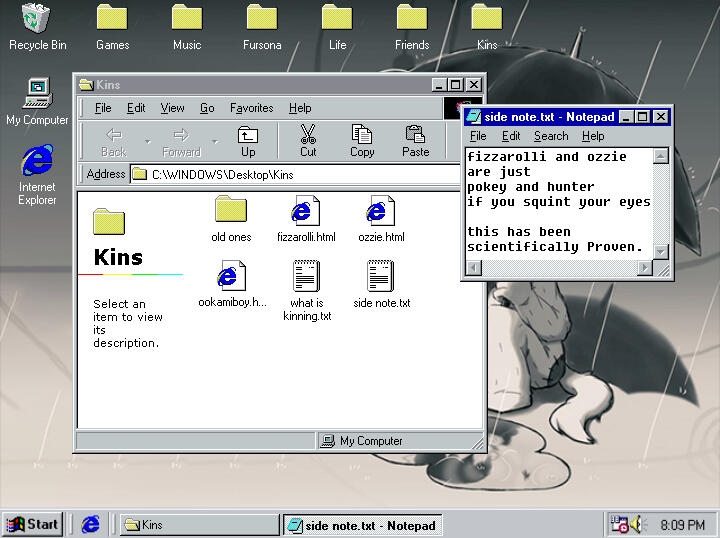Screen dimensions: 720x538
Task: Click the Copy toolbar icon
Action: pos(362,140)
